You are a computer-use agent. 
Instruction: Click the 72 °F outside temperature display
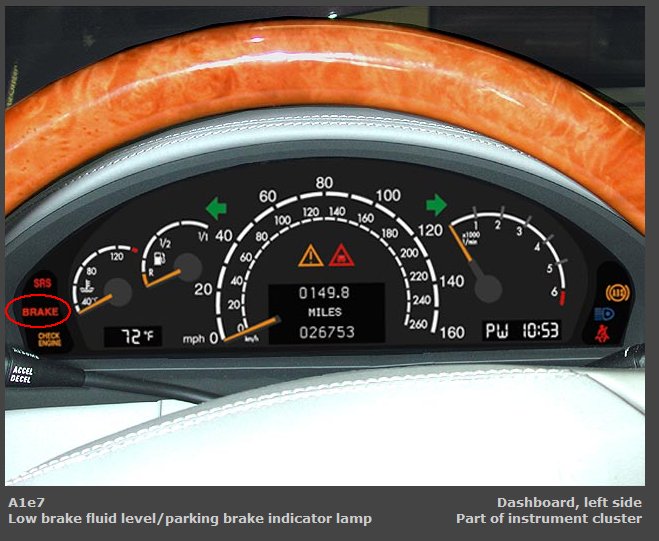pyautogui.click(x=132, y=336)
